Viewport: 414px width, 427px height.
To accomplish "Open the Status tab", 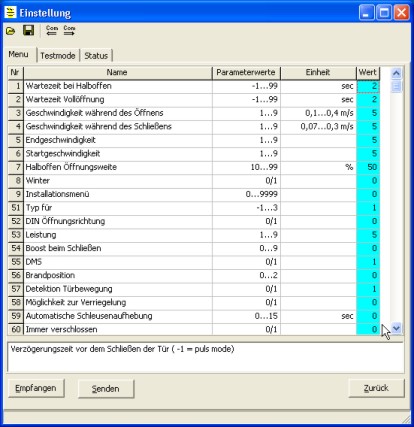I will tap(96, 56).
